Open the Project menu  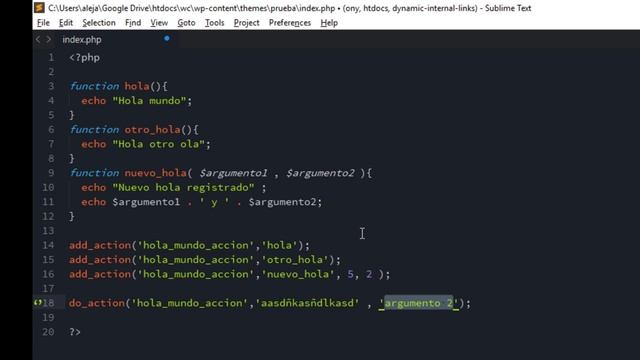(247, 23)
